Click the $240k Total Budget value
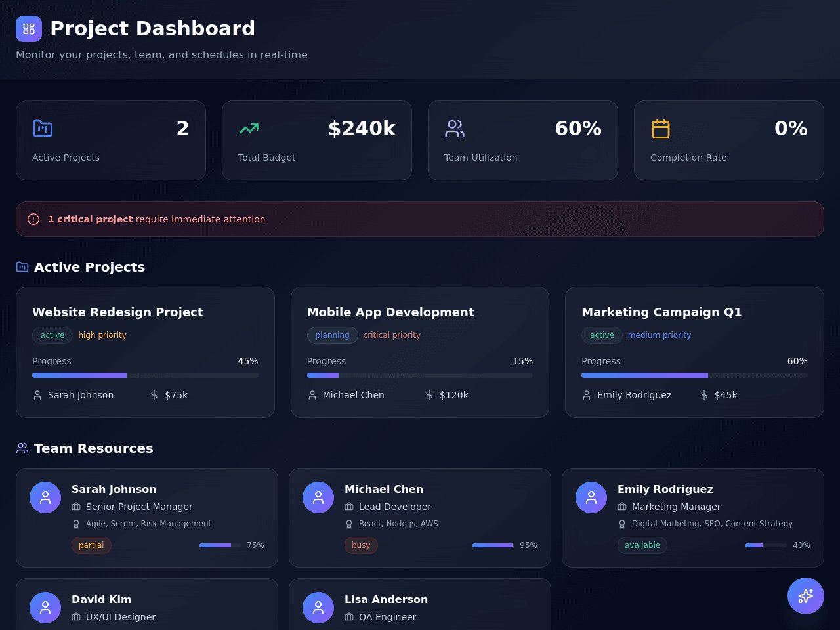This screenshot has height=630, width=840. click(x=362, y=129)
